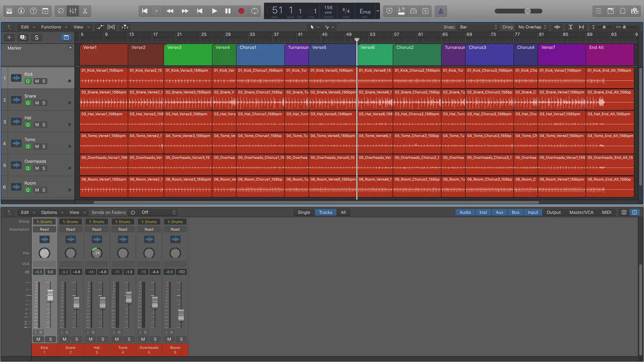Viewport: 644px width, 362px height.
Task: Open the Smart Controls dial icon
Action: [60, 11]
